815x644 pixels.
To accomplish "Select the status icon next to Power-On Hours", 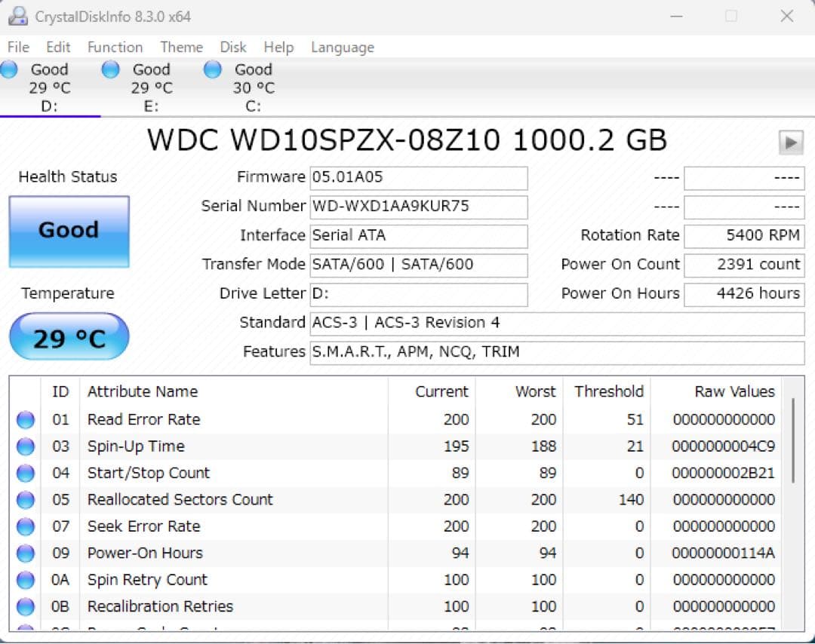I will point(25,553).
